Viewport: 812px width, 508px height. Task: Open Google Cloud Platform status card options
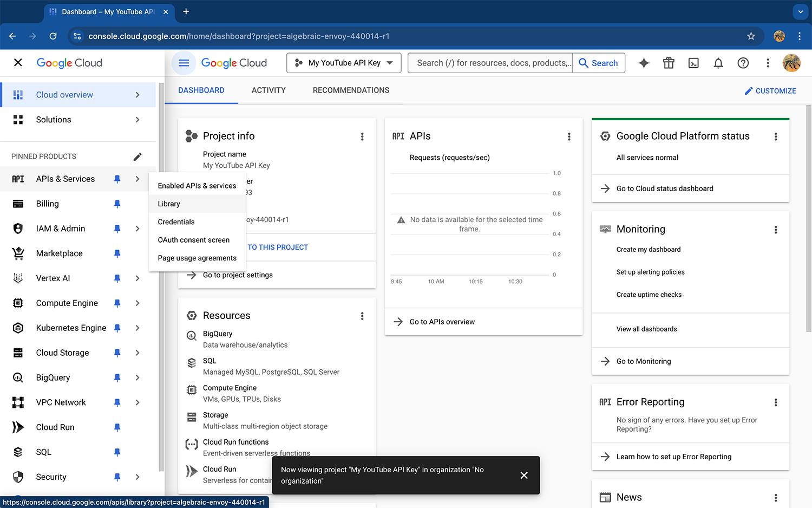pyautogui.click(x=776, y=136)
